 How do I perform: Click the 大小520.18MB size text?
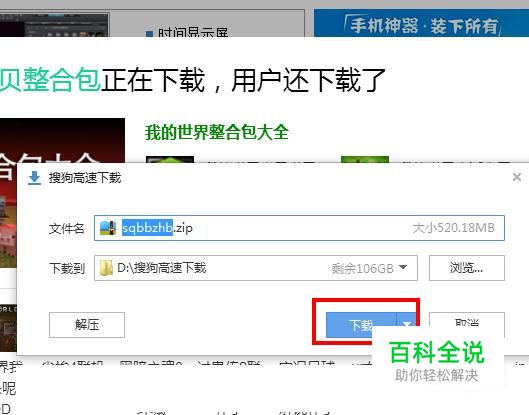(453, 228)
